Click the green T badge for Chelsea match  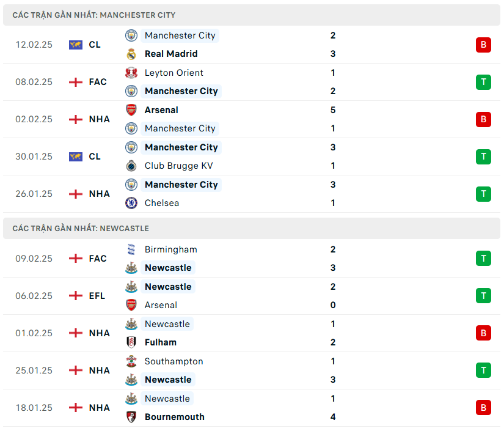483,194
